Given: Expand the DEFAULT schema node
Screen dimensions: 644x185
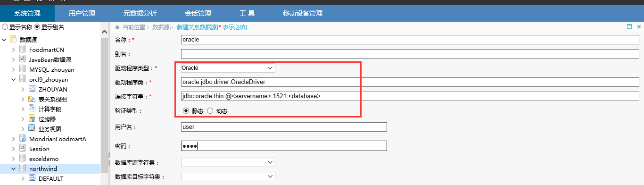Looking at the screenshot, I should pos(23,178).
